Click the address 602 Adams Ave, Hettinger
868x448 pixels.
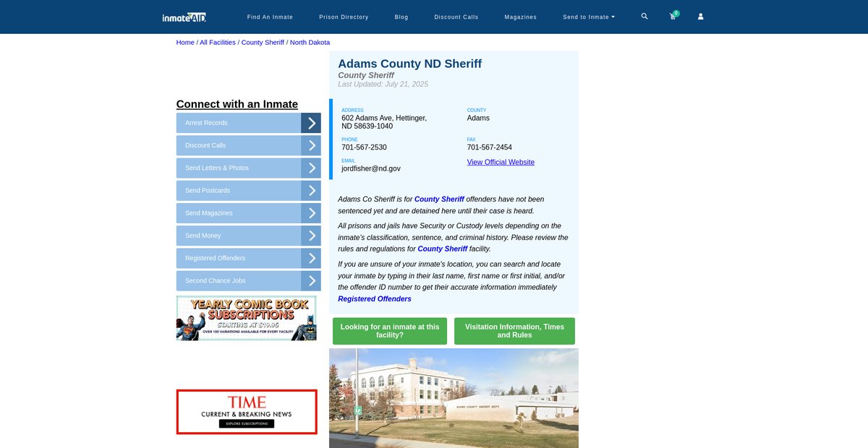[x=384, y=122]
